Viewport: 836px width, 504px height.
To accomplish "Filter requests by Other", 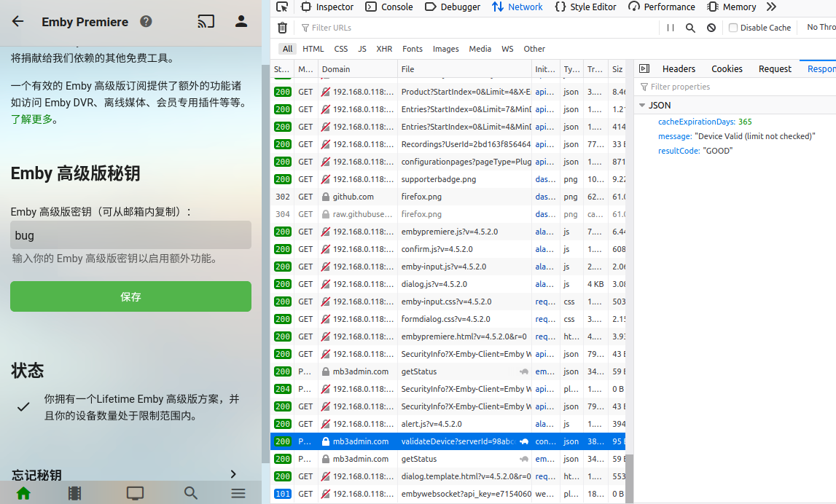I will coord(534,49).
